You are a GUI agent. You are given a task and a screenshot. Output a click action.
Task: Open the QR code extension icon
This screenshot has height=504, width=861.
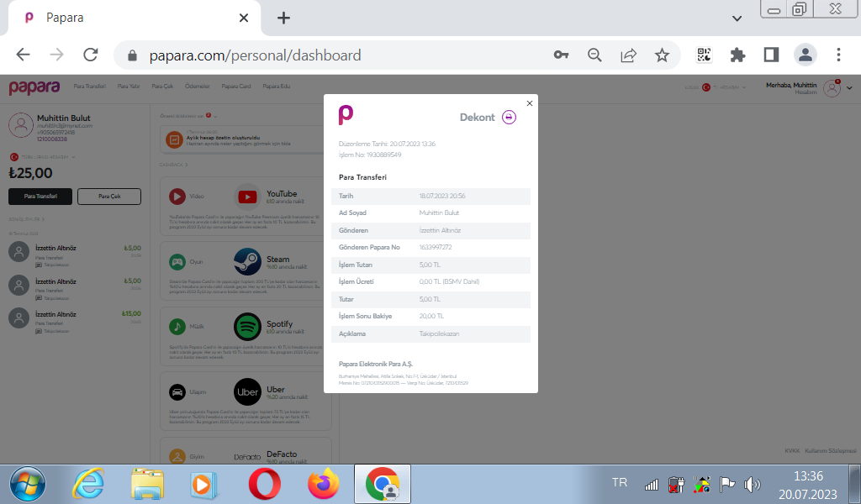pyautogui.click(x=704, y=55)
